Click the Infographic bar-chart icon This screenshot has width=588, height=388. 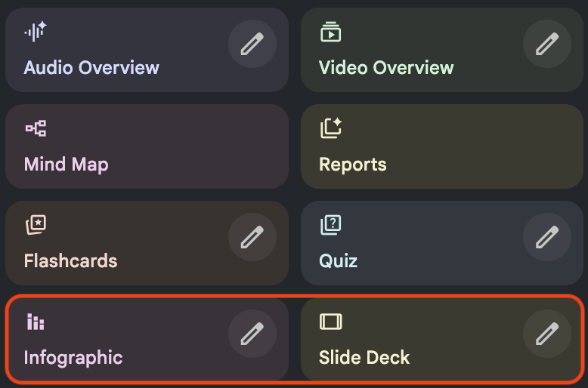click(36, 322)
